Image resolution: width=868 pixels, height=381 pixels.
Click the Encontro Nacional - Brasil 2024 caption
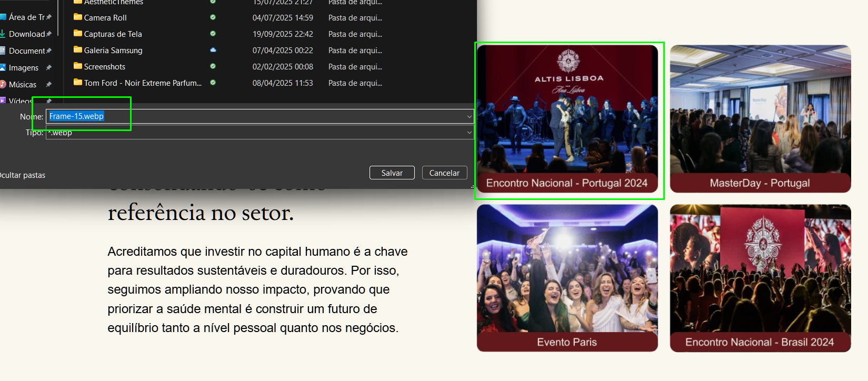coord(760,342)
